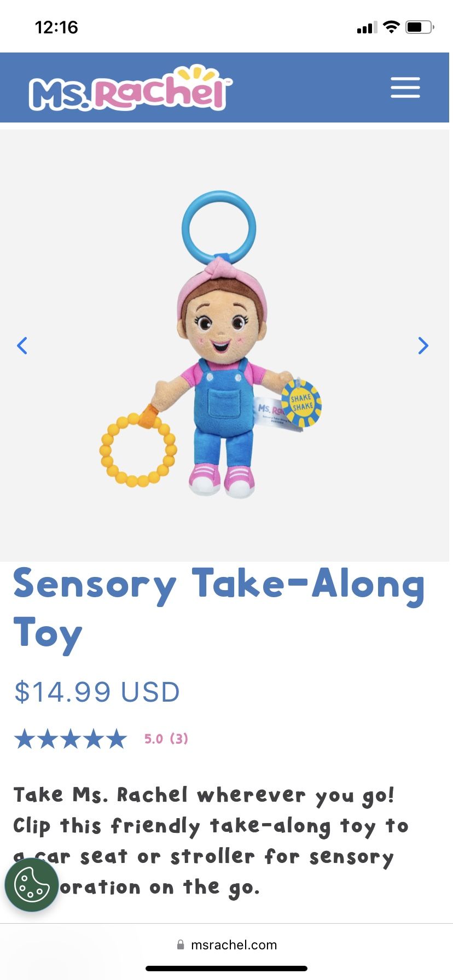
Task: Tap the 12:16 clock in status bar
Action: click(x=56, y=27)
